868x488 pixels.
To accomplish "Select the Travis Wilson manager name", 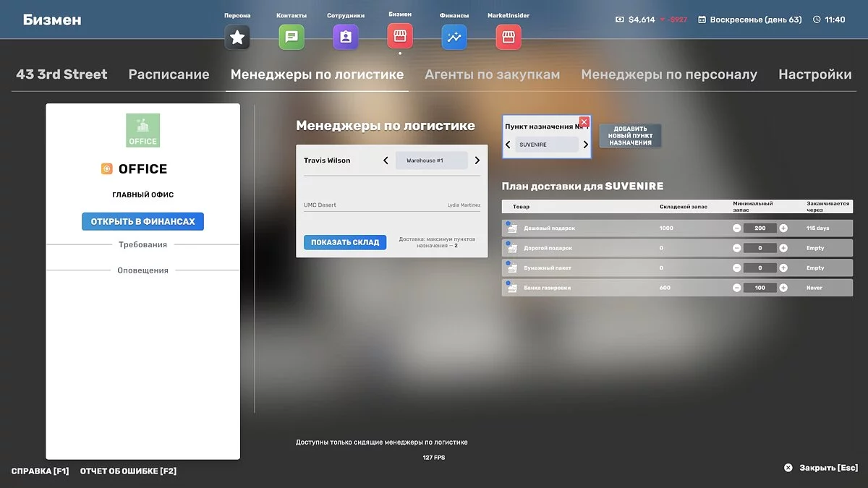I will point(327,160).
